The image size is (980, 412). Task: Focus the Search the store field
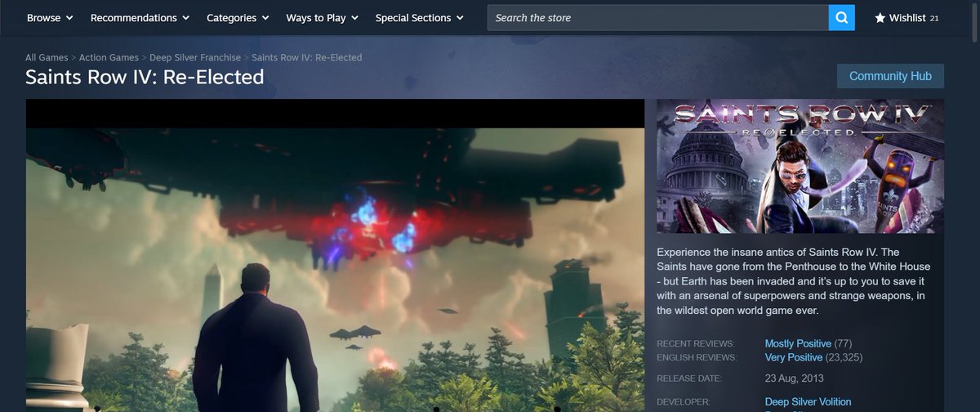tap(658, 17)
